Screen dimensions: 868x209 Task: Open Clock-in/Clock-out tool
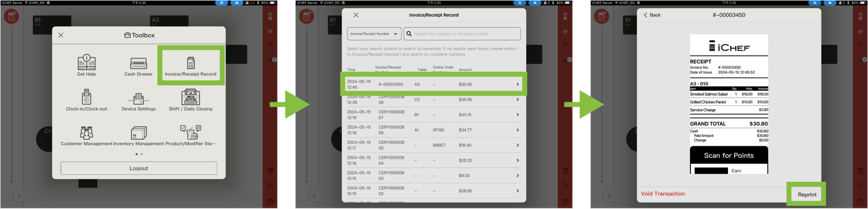point(86,101)
